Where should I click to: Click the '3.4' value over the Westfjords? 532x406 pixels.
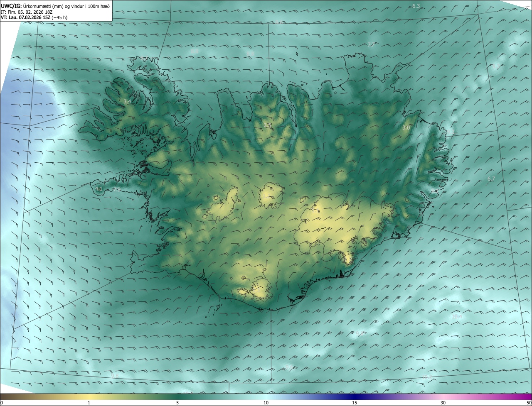point(127,101)
